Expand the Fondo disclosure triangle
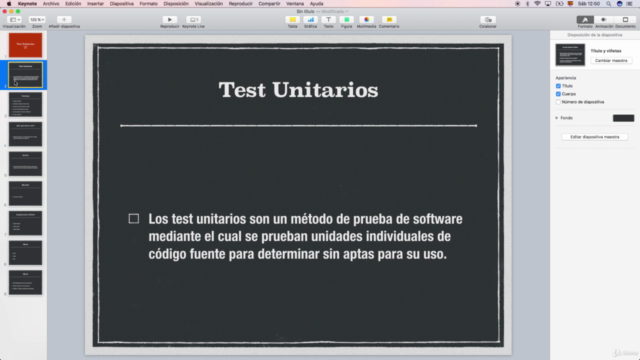The height and width of the screenshot is (360, 640). click(x=557, y=118)
